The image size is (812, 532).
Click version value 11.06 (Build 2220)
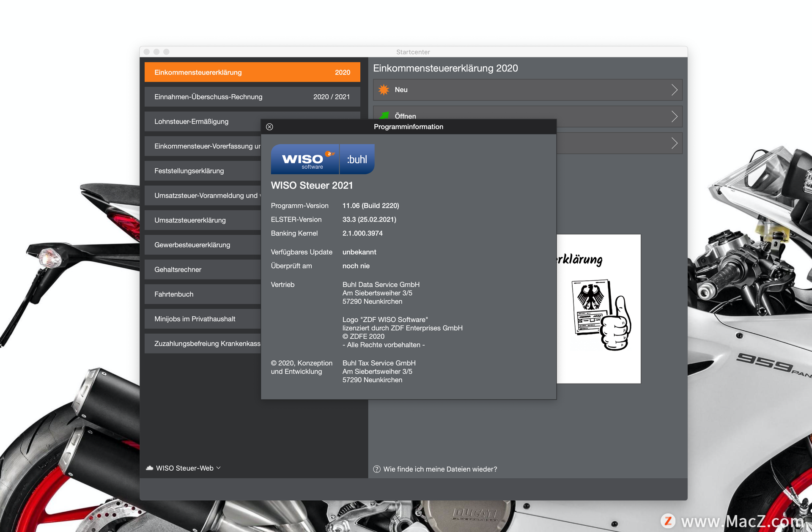point(371,206)
